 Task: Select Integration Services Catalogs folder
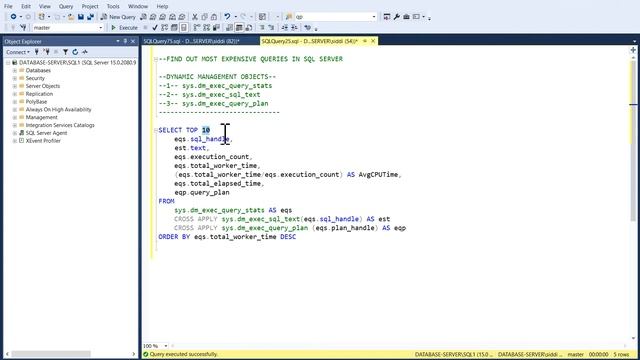click(x=60, y=125)
